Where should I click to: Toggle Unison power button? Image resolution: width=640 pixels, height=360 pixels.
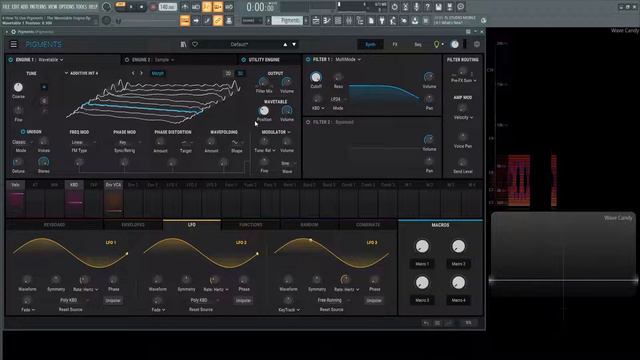[x=22, y=132]
